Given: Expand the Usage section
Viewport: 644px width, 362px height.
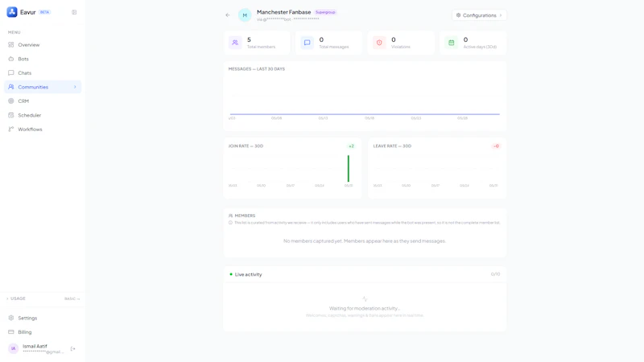Looking at the screenshot, I should tap(16, 298).
